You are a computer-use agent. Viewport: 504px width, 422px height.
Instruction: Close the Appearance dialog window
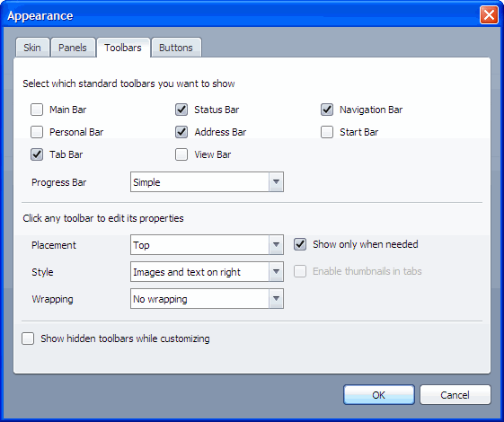(489, 14)
